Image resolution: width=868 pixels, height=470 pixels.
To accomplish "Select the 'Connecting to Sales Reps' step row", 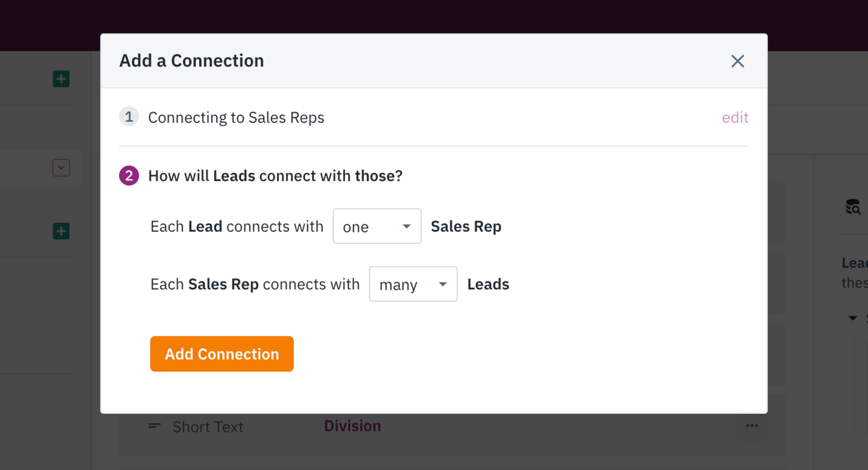I will (x=236, y=117).
